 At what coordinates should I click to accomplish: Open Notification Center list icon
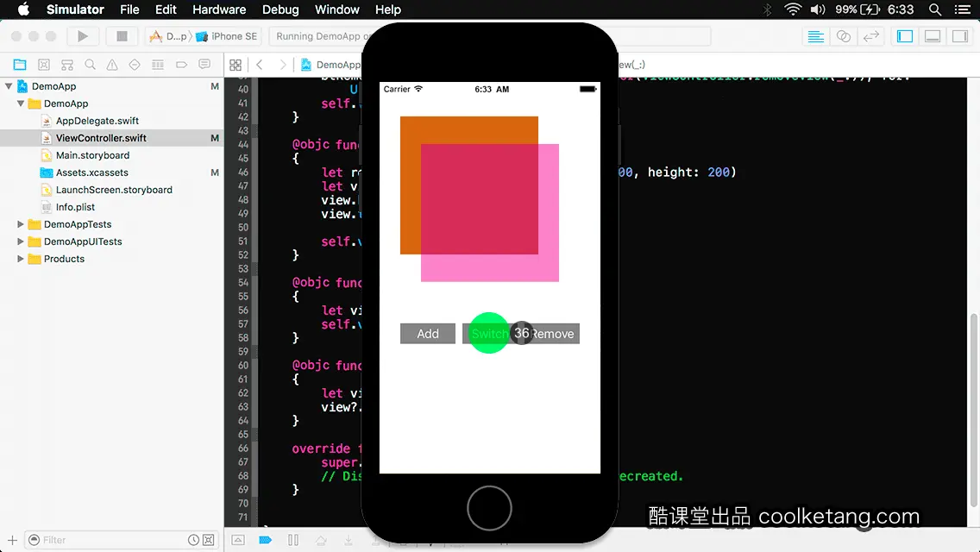click(x=963, y=9)
